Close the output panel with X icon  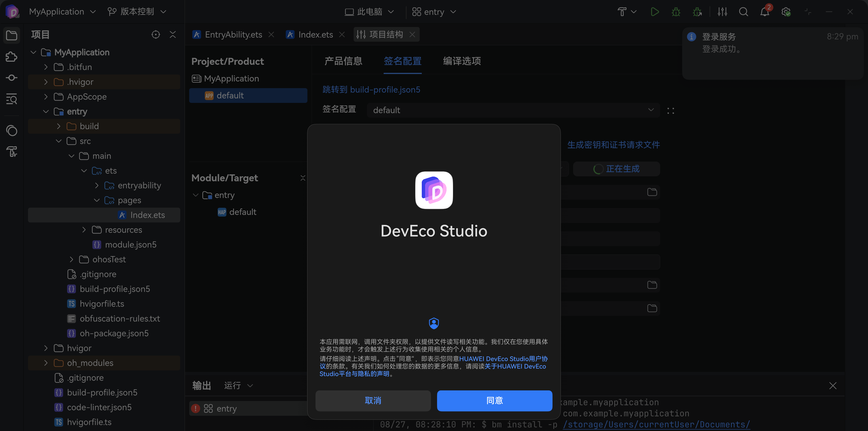833,386
